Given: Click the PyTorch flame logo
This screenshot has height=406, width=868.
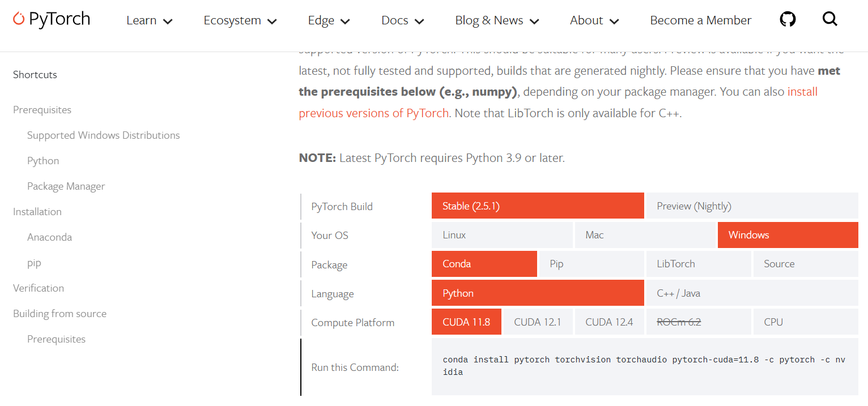Looking at the screenshot, I should coord(19,19).
